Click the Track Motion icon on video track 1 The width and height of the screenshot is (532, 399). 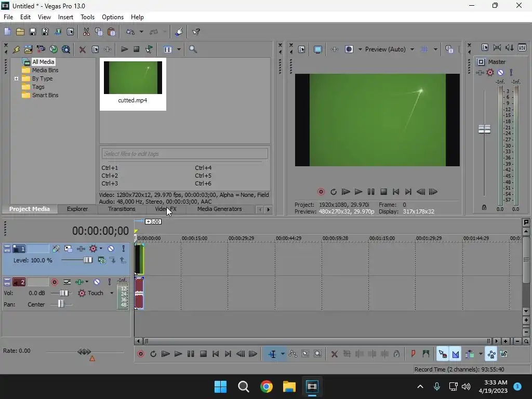tap(68, 249)
